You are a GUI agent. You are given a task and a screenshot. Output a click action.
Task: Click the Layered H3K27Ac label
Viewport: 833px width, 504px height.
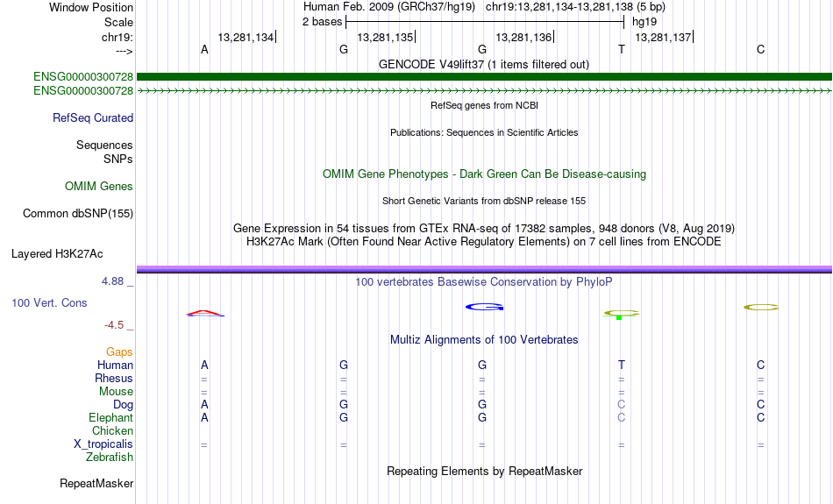pos(57,254)
